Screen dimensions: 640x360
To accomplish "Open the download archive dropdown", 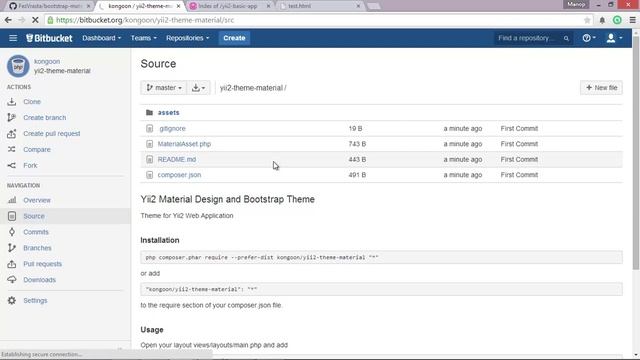I will pyautogui.click(x=198, y=88).
